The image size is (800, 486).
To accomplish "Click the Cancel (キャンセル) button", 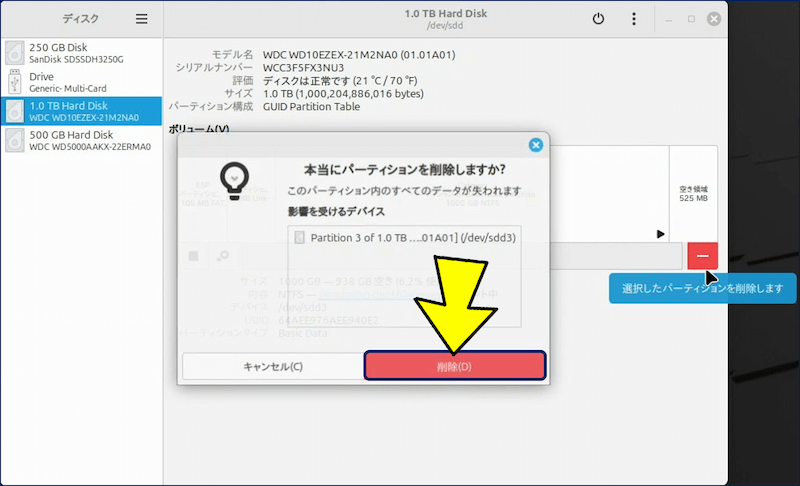I will click(272, 366).
